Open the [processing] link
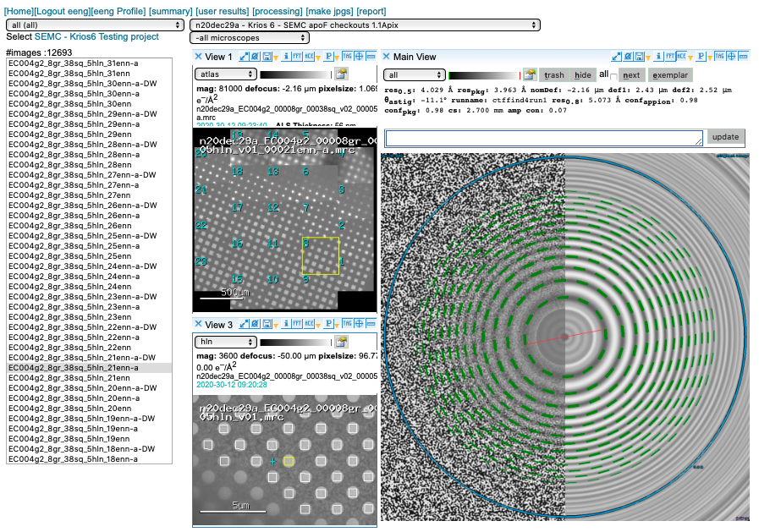The width and height of the screenshot is (759, 532). (278, 11)
